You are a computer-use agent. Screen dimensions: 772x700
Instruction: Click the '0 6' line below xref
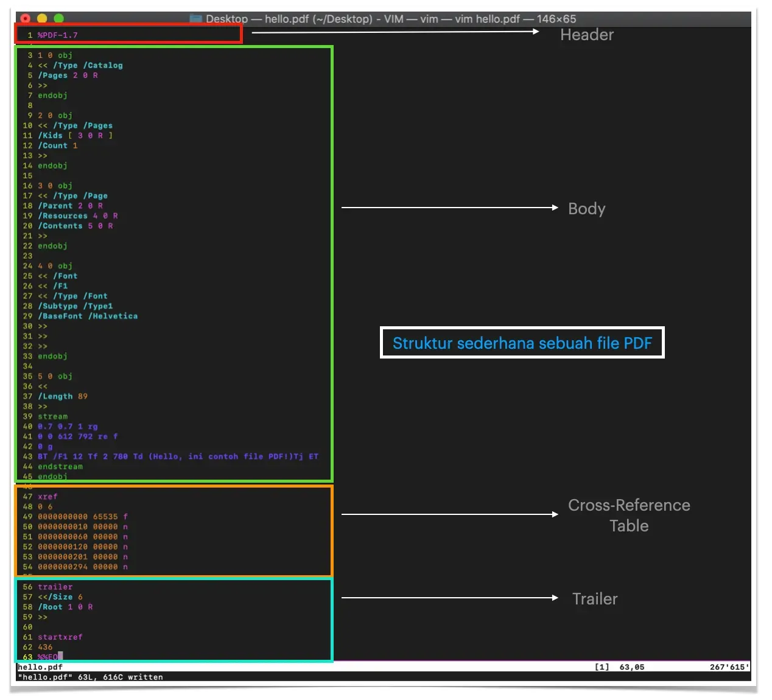coord(45,507)
